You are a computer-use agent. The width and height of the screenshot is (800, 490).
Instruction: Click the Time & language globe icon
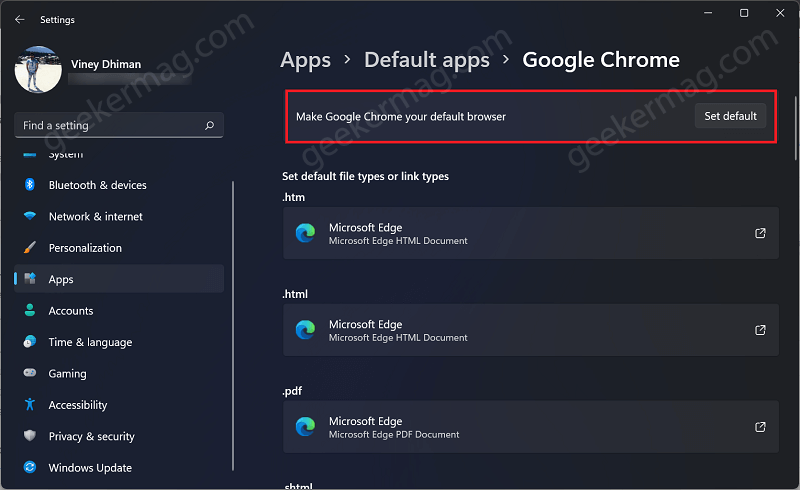(30, 341)
